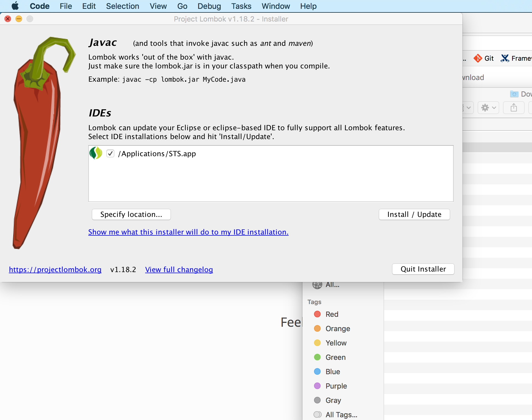The width and height of the screenshot is (532, 420).
Task: Click the All Tags circle icon
Action: pyautogui.click(x=317, y=414)
